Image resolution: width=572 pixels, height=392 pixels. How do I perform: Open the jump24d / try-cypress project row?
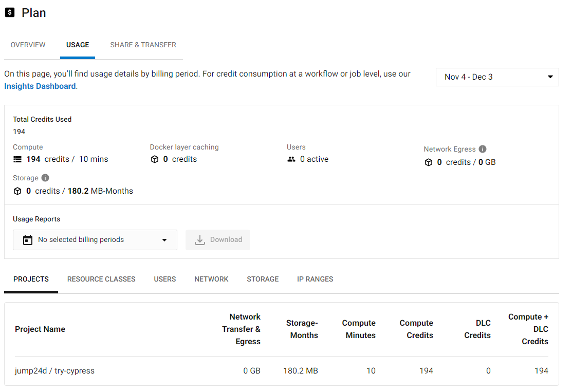coord(55,370)
